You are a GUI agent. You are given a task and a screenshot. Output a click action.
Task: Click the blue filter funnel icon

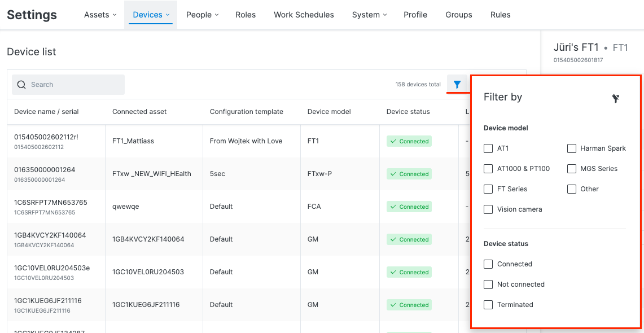[458, 84]
